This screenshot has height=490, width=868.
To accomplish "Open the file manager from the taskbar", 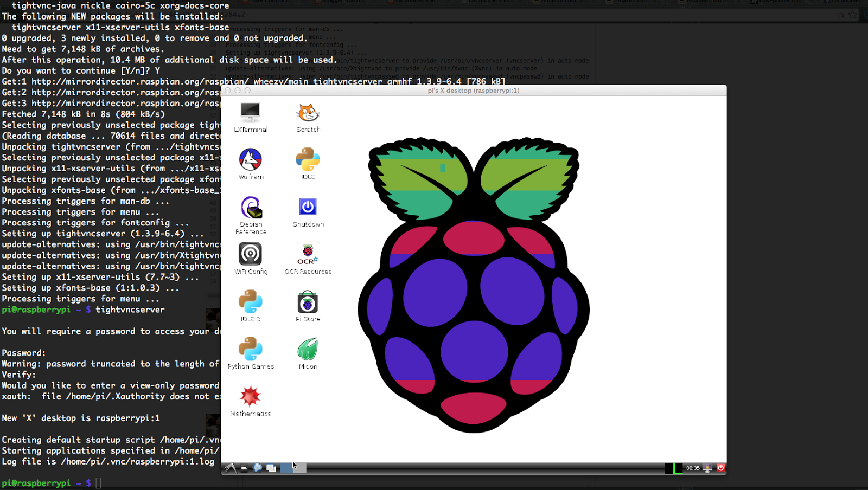I will pyautogui.click(x=244, y=468).
